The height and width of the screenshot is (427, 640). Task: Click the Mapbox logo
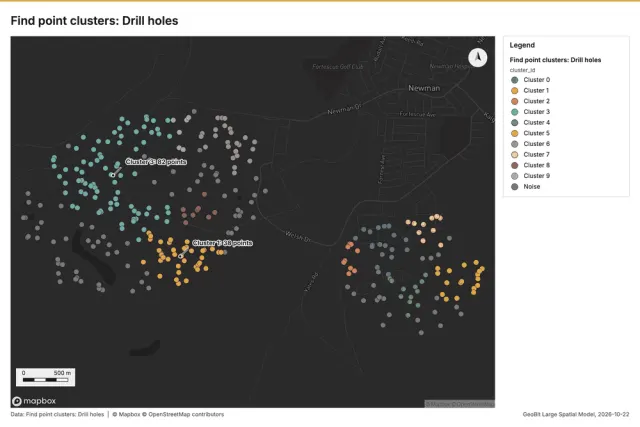[34, 401]
